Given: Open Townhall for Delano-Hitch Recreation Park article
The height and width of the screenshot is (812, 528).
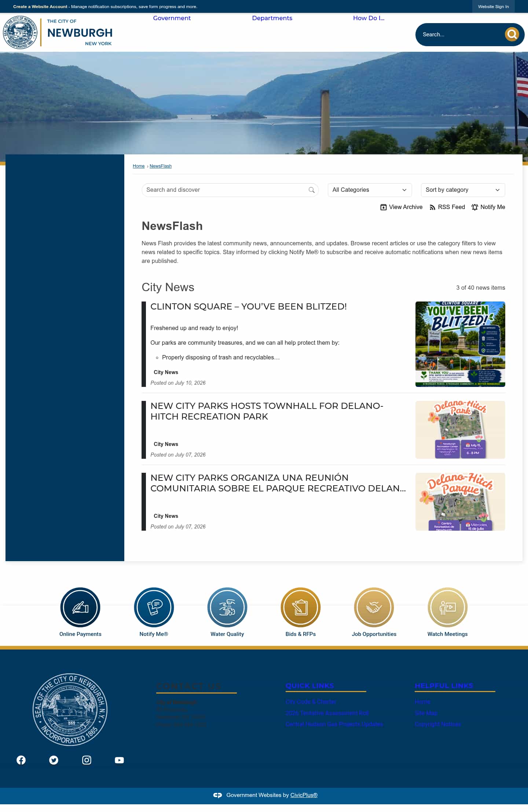Looking at the screenshot, I should (x=267, y=411).
